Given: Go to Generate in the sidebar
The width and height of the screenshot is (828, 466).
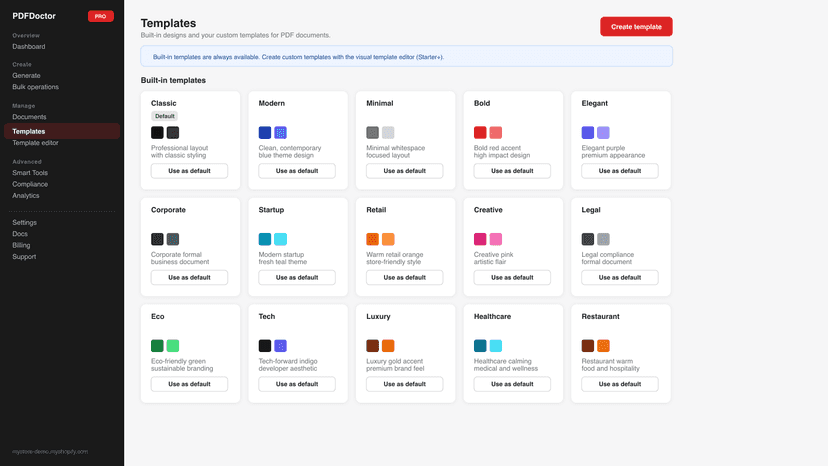Looking at the screenshot, I should (x=26, y=76).
